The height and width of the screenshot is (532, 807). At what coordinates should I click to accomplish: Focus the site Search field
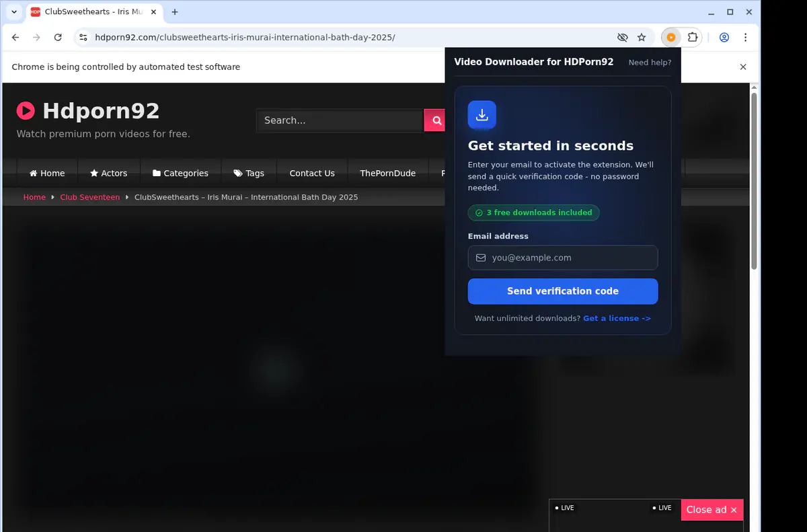[340, 120]
